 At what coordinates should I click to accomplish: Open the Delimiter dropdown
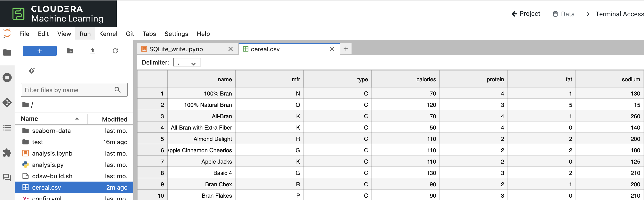coord(187,62)
